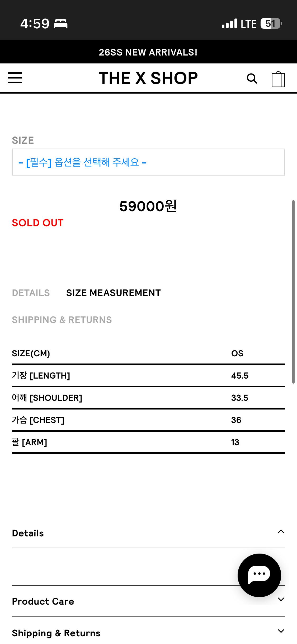The height and width of the screenshot is (644, 297).
Task: Click the page vertical scrollbar
Action: coord(293,292)
